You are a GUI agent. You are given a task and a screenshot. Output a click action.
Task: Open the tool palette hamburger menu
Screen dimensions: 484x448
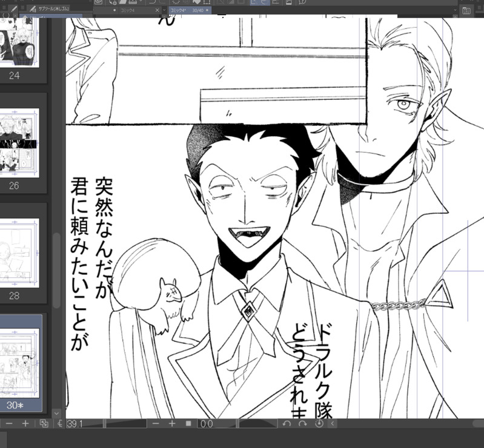tap(4, 8)
